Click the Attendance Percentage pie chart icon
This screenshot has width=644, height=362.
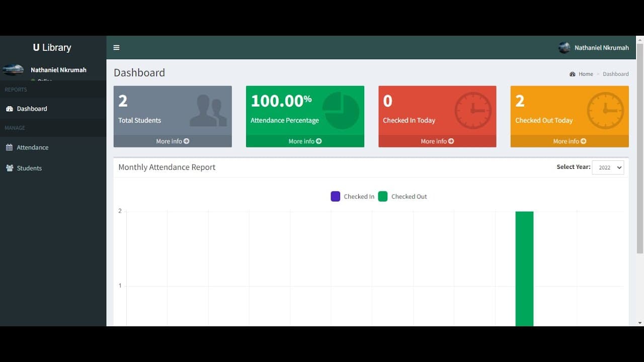[x=341, y=111]
